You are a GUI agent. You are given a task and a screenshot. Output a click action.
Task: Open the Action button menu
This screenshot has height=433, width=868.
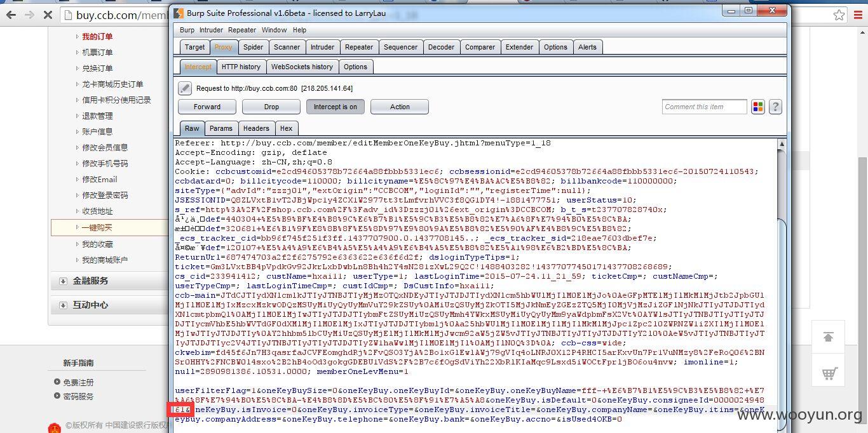pos(400,107)
